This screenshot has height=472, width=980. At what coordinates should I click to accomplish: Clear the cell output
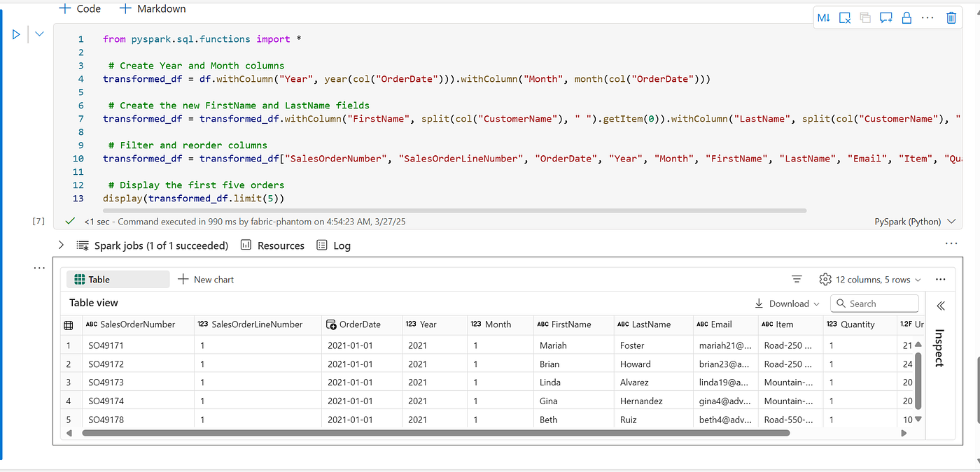tap(845, 17)
